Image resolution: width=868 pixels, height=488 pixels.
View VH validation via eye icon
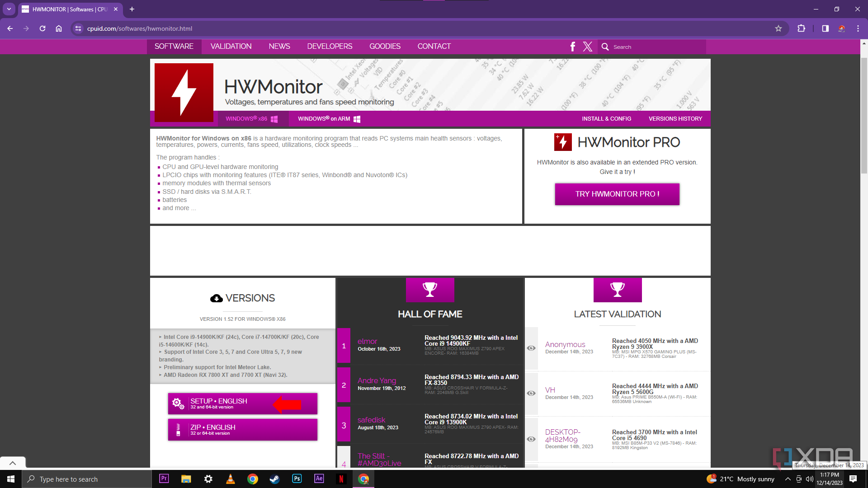(531, 393)
